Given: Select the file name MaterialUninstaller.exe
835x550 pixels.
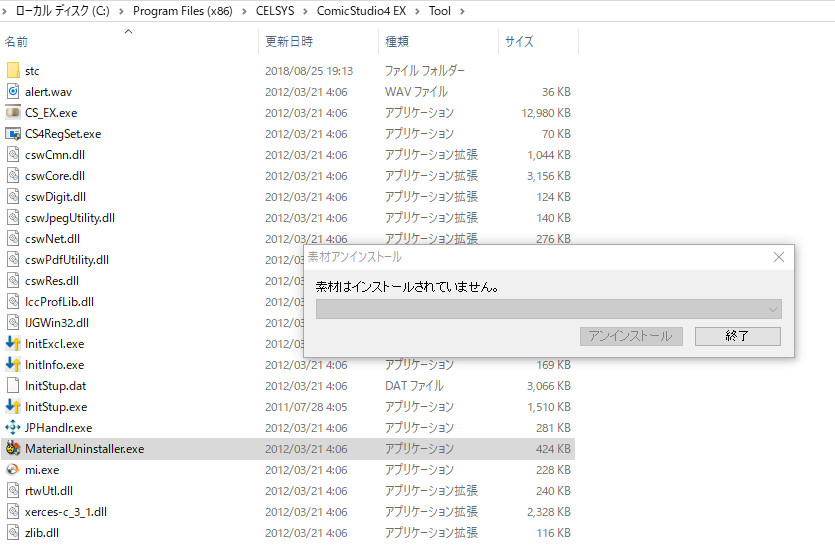Looking at the screenshot, I should (85, 449).
